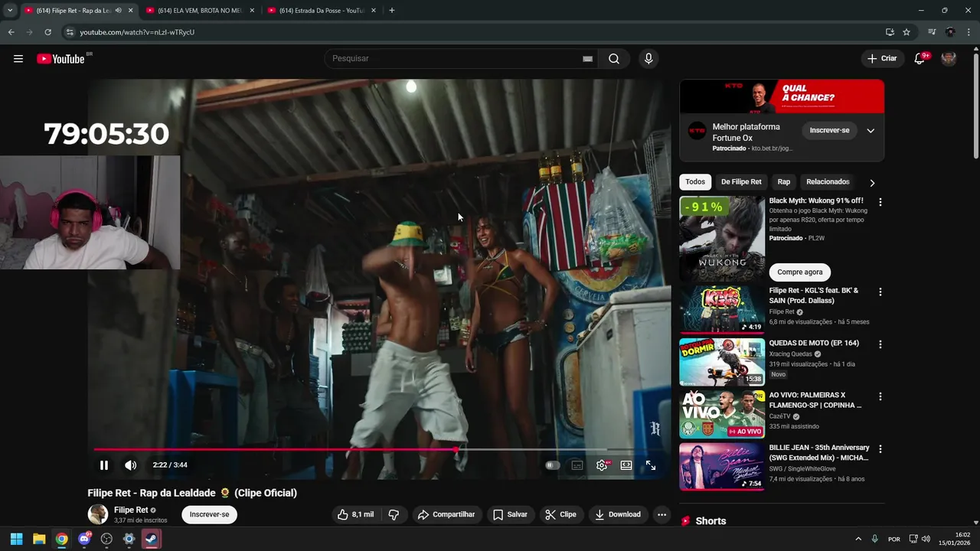
Task: Switch to theater mode
Action: 626,465
